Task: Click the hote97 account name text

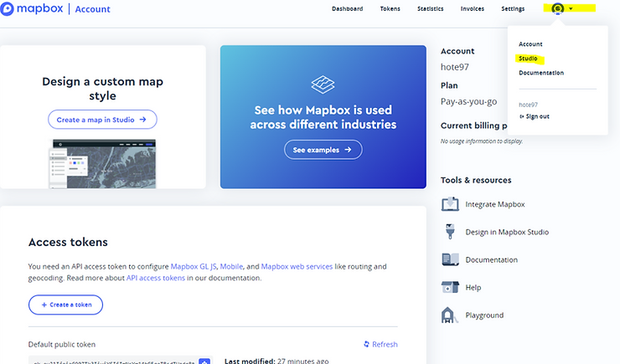Action: pos(455,67)
